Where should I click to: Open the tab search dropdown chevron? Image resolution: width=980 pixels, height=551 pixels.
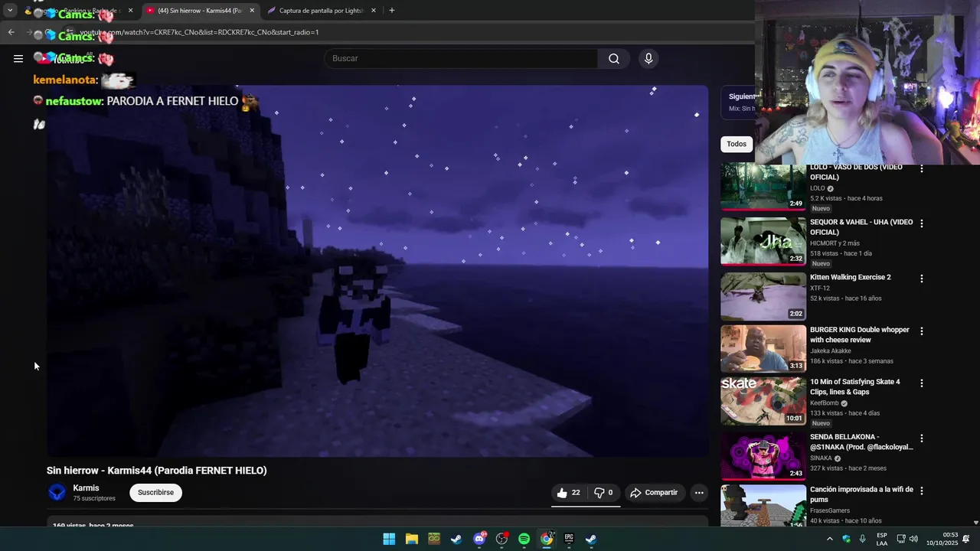10,11
